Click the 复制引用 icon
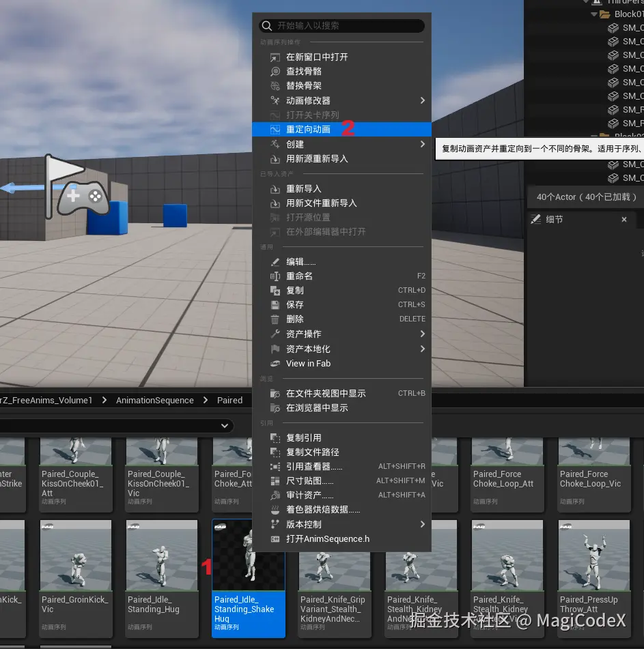Viewport: 644px width, 649px height. click(x=275, y=438)
